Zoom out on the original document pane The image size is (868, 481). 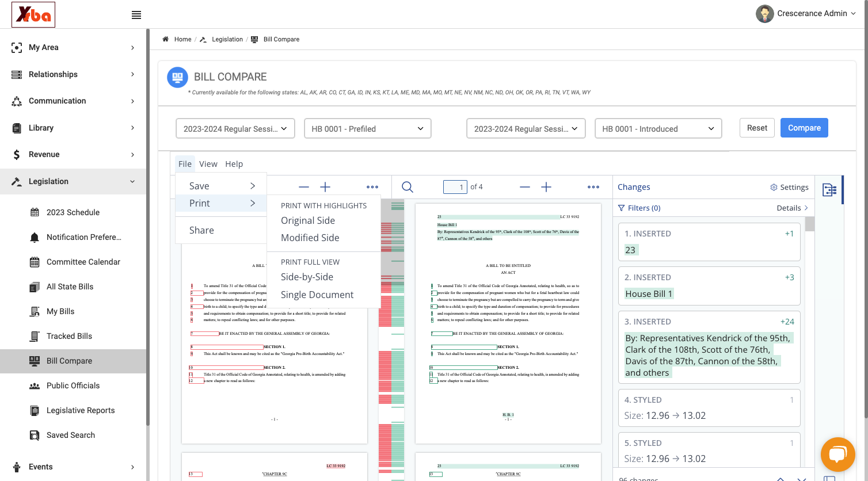[304, 187]
